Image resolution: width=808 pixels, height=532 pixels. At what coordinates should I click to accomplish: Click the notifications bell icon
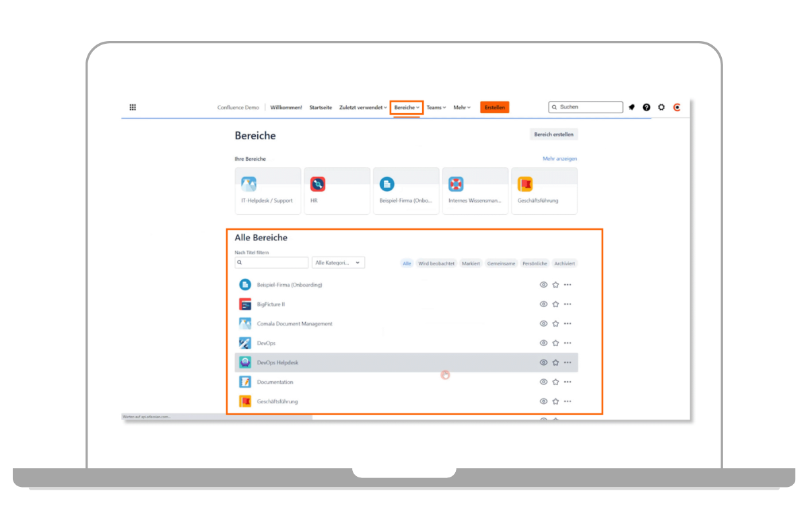[x=632, y=107]
